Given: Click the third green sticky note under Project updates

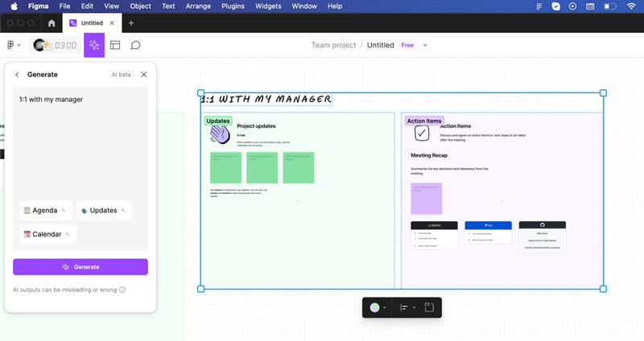Looking at the screenshot, I should click(299, 168).
